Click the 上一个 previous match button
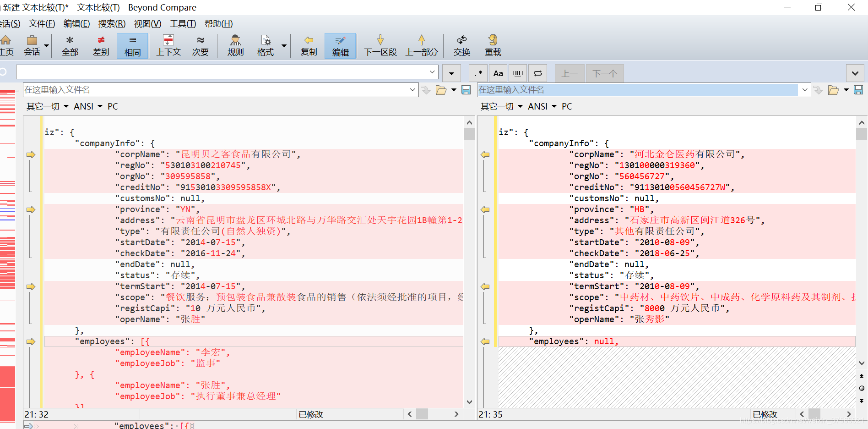868x429 pixels. click(570, 73)
